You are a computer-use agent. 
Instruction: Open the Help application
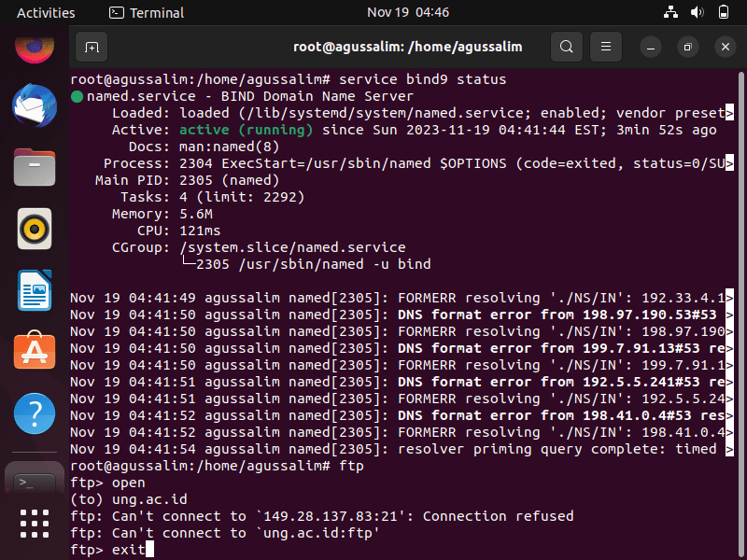coord(35,413)
